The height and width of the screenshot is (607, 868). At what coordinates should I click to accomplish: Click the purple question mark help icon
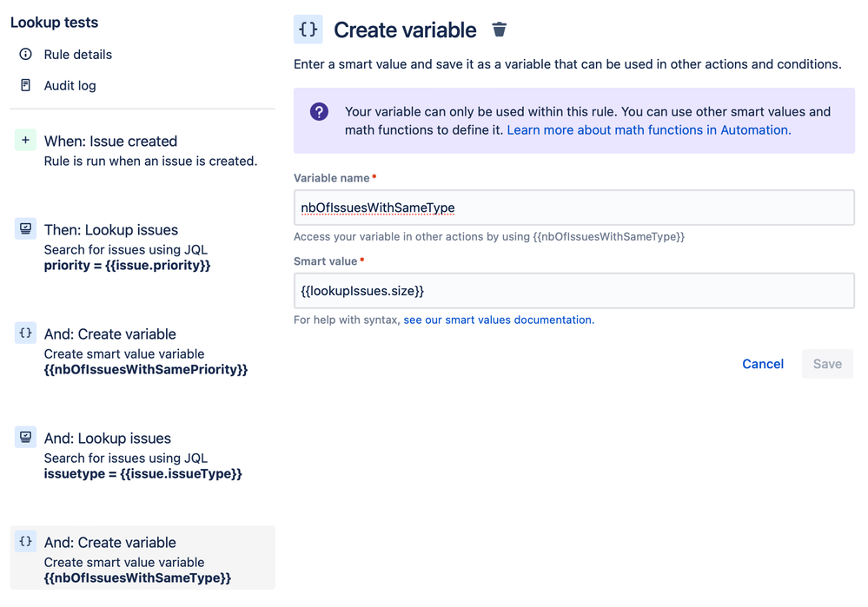(319, 112)
